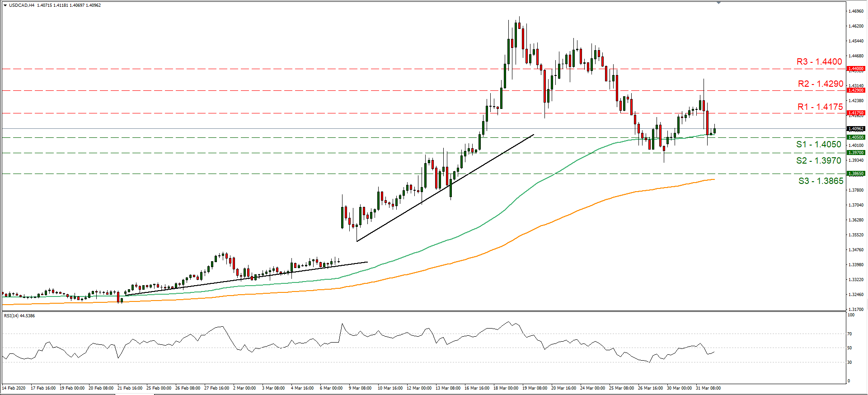Click the 2 Mar 00:00 date label
The width and height of the screenshot is (868, 395).
(x=244, y=388)
